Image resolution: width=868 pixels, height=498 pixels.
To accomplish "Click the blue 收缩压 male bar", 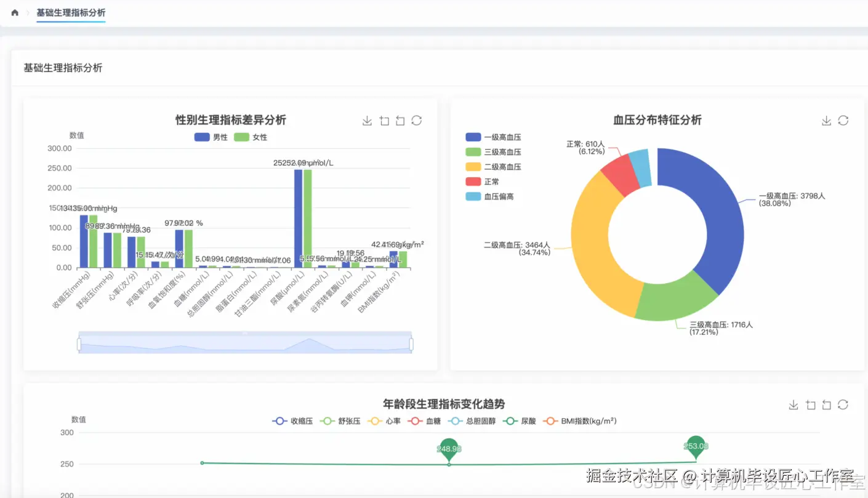I will click(84, 241).
